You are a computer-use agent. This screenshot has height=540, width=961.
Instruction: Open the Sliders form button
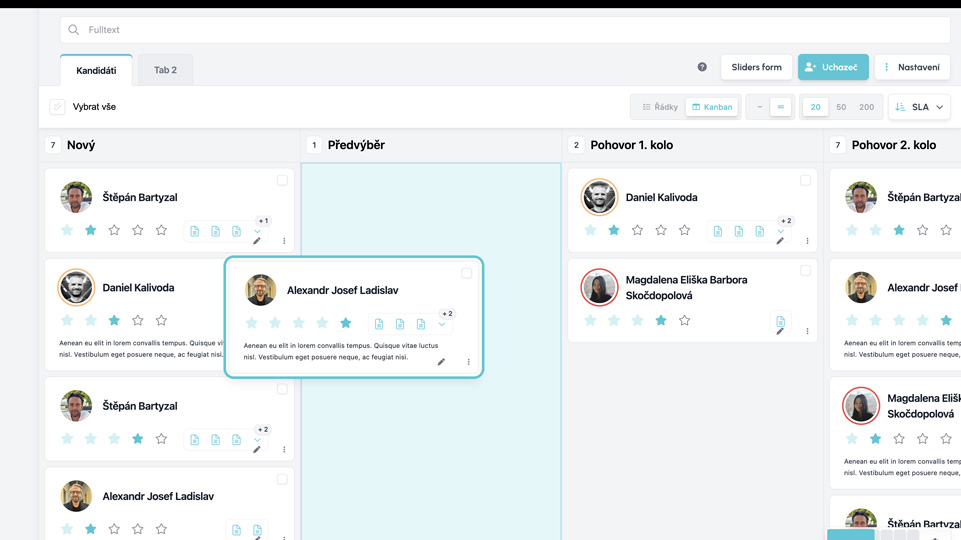[x=756, y=67]
